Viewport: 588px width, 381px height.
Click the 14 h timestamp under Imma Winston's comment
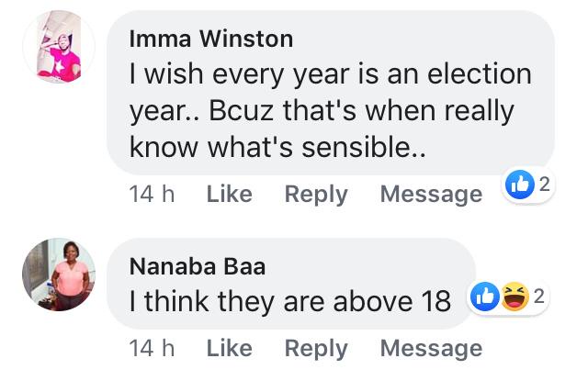tap(153, 194)
